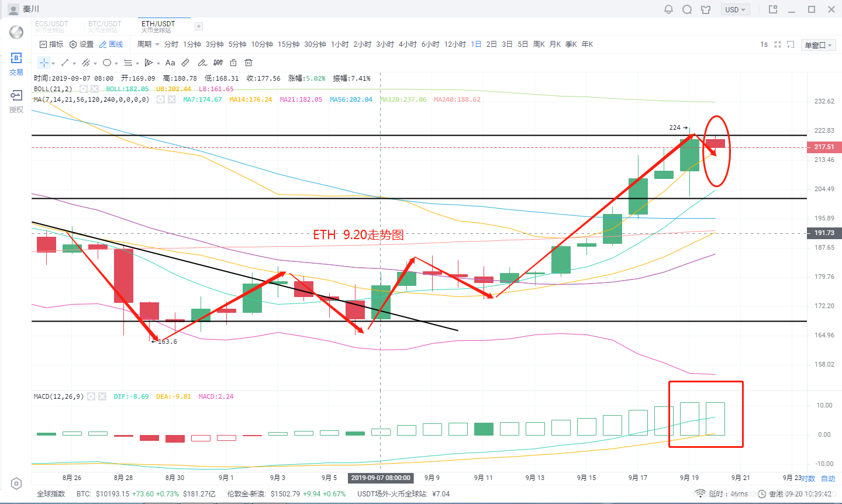Open BOLL indicator settings gear
The height and width of the screenshot is (504, 842).
[x=84, y=89]
